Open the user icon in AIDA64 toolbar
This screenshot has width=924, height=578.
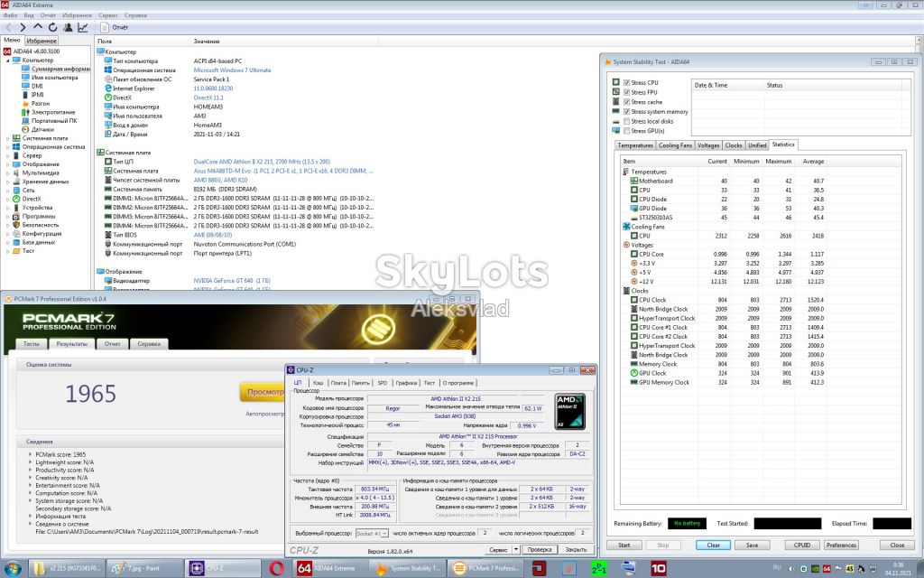pyautogui.click(x=68, y=27)
